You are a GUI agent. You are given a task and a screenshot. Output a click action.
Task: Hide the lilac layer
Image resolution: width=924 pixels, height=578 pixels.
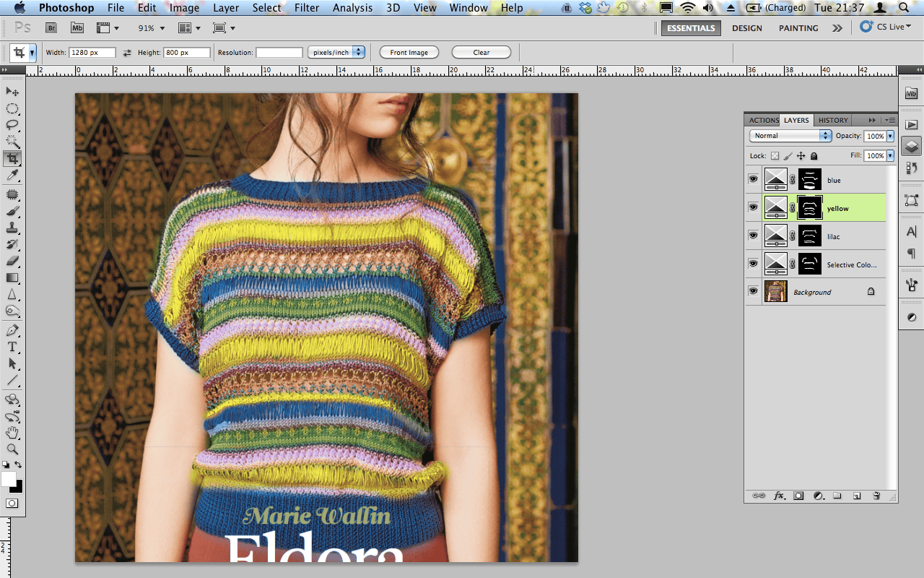tap(754, 236)
